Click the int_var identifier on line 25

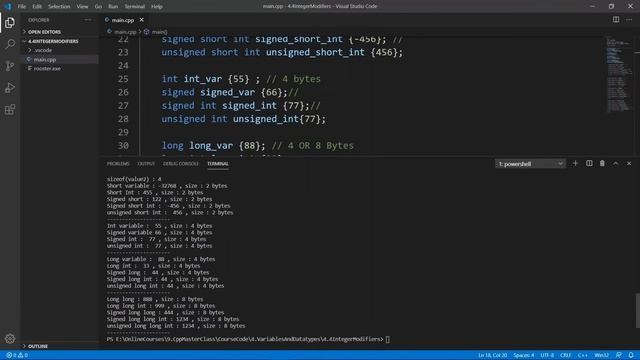pos(202,79)
